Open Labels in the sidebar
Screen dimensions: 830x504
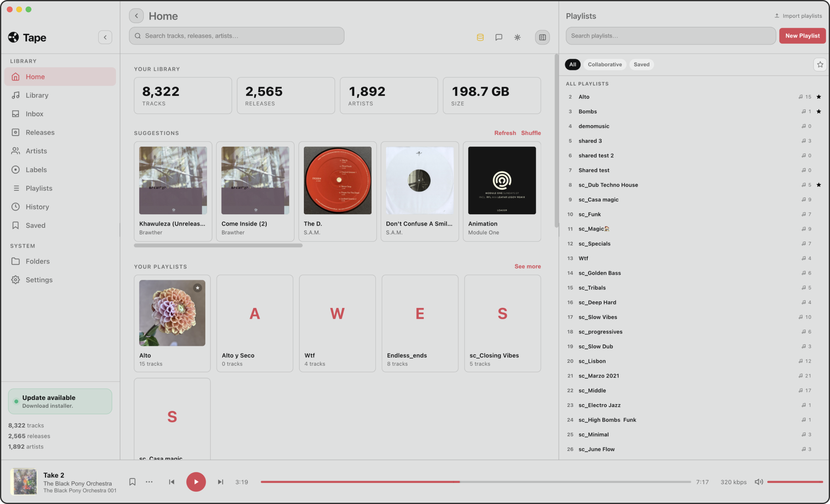(x=60, y=170)
